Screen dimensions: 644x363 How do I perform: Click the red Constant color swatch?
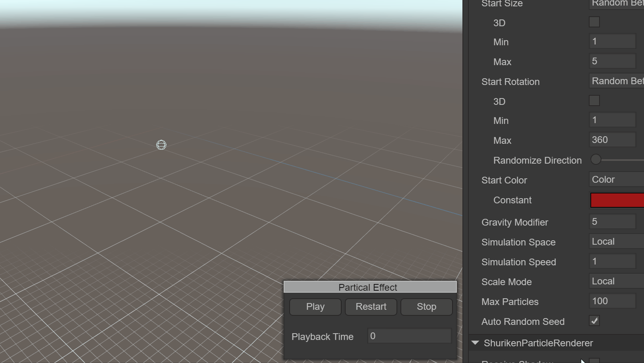(x=617, y=200)
